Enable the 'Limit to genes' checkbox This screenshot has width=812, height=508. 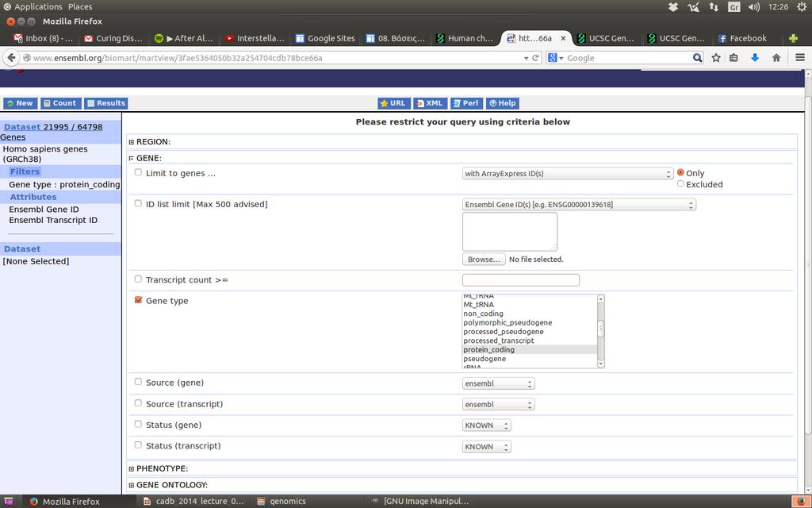click(138, 172)
